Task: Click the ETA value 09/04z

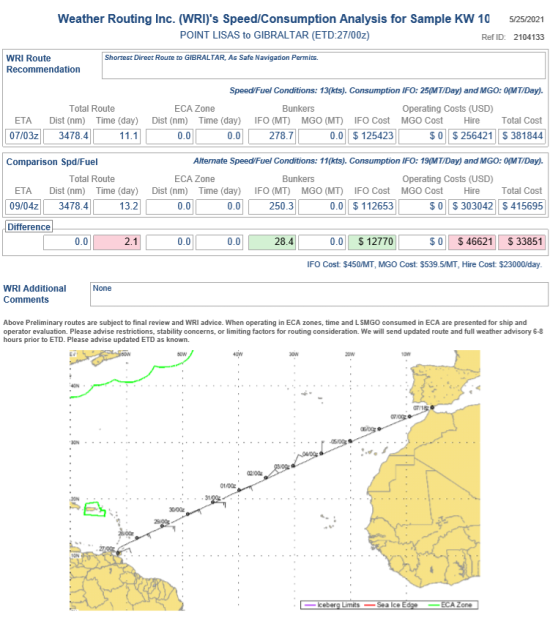Action: point(24,206)
